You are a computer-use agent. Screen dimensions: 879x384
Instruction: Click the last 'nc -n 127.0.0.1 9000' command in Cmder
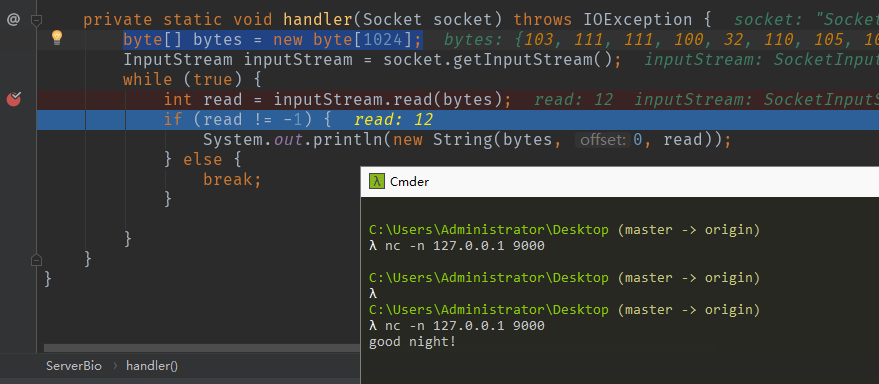(465, 326)
